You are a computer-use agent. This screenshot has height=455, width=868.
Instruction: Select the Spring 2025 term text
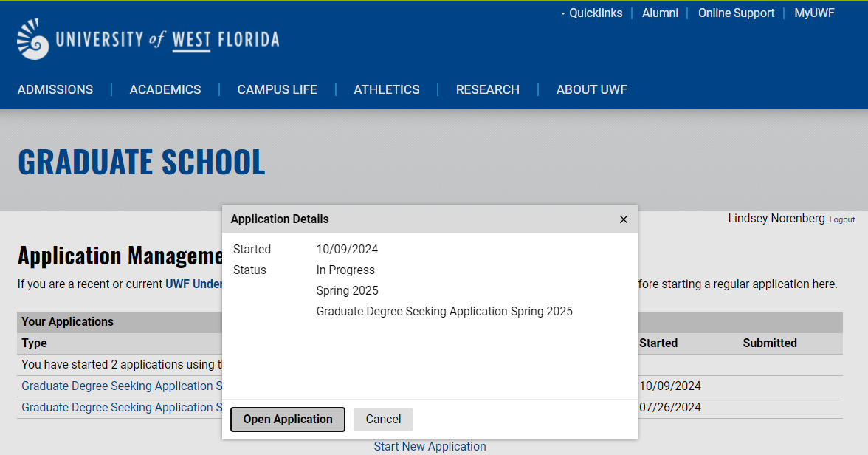click(x=347, y=291)
